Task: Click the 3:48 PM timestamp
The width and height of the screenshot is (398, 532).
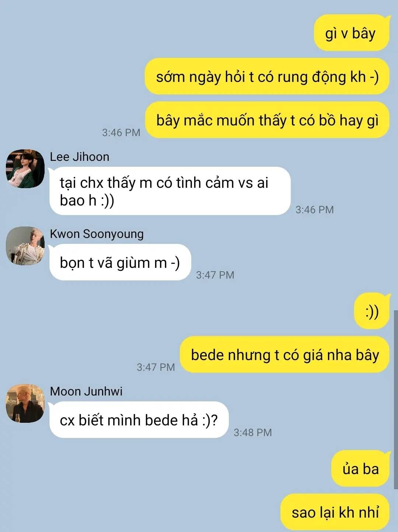Action: click(253, 432)
